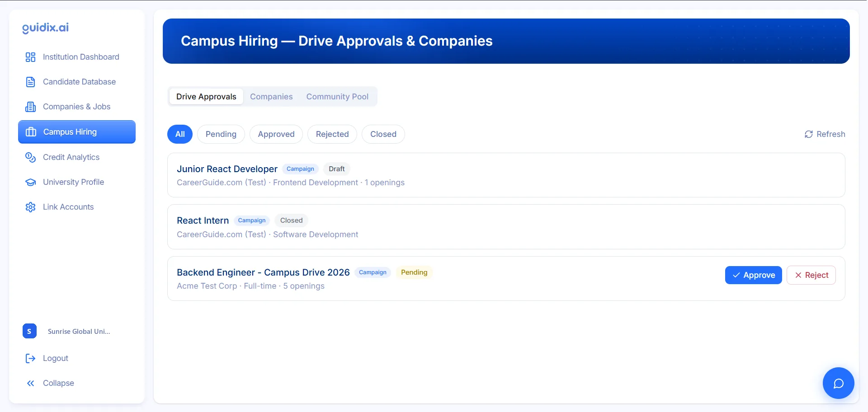
Task: Click 'Acme Test Corp · Full-time · 5 openings'
Action: (250, 286)
